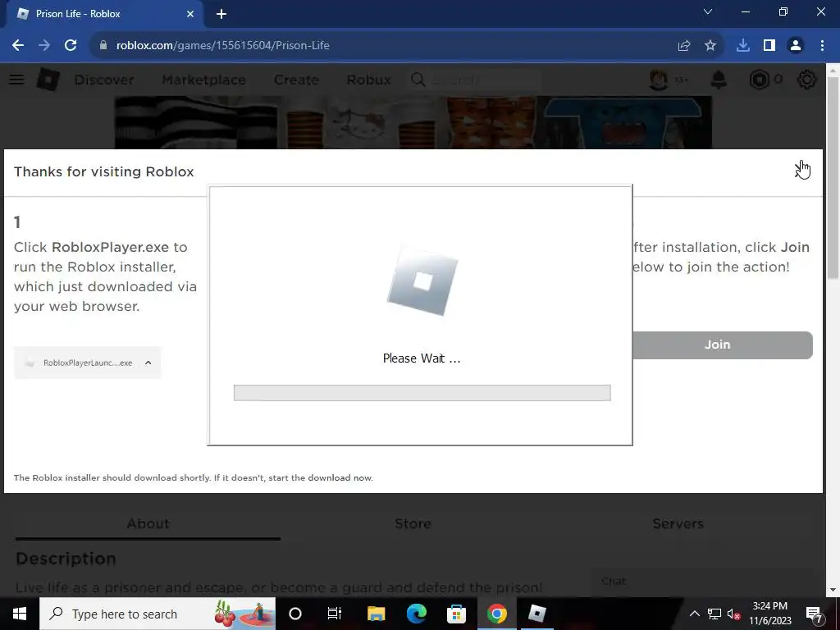
Task: Click the muted volume icon in tray
Action: pyautogui.click(x=733, y=614)
